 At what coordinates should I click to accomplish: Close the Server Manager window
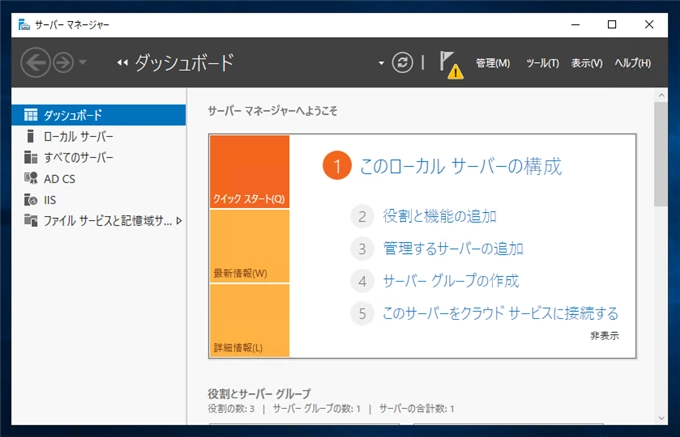[x=649, y=25]
